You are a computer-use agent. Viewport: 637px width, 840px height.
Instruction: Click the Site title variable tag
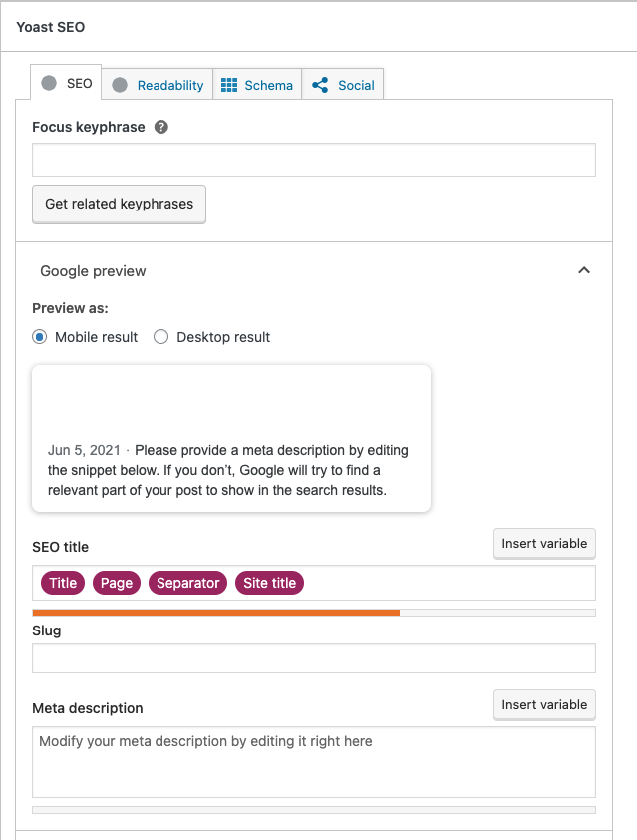click(x=270, y=583)
